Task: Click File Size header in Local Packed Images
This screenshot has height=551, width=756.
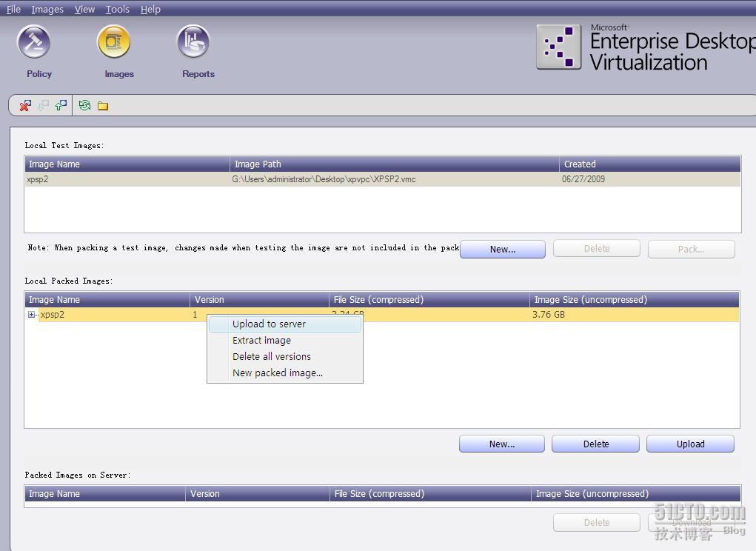Action: pos(429,300)
